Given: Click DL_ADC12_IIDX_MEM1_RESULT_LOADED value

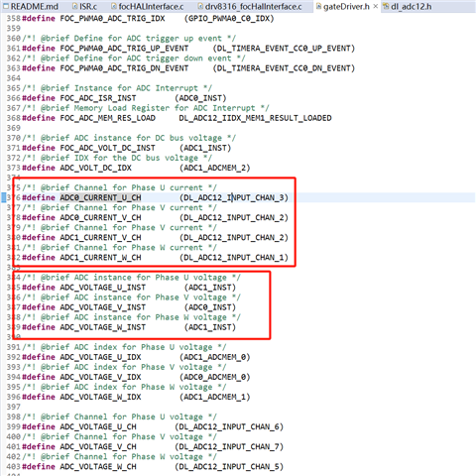Looking at the screenshot, I should [x=255, y=118].
